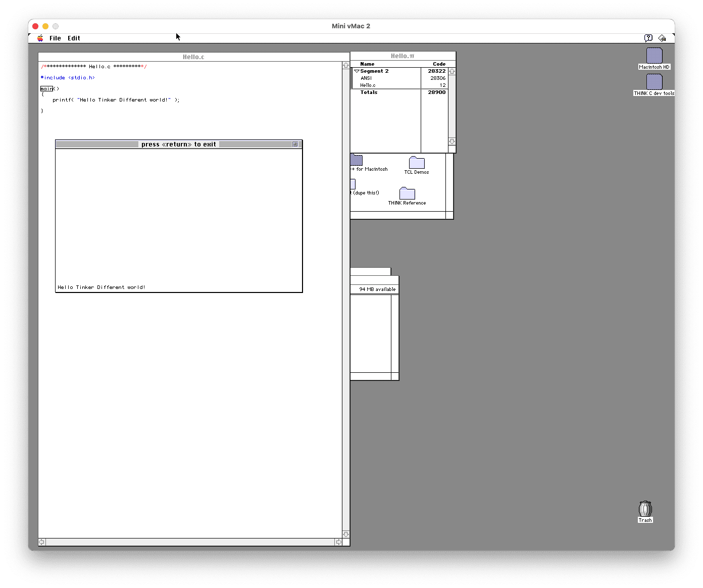Viewport: 703px width, 588px height.
Task: Open the File menu
Action: (x=55, y=38)
